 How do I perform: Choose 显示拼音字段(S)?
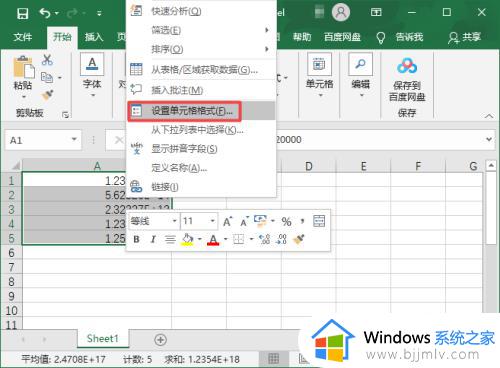coord(201,149)
